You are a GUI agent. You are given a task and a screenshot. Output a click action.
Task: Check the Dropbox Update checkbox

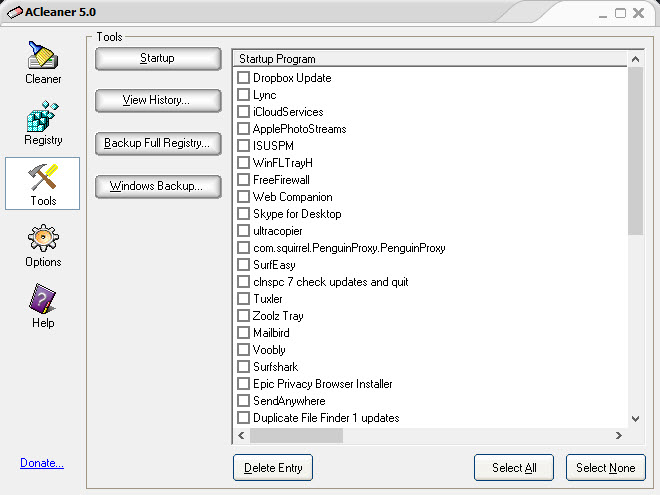tap(243, 77)
